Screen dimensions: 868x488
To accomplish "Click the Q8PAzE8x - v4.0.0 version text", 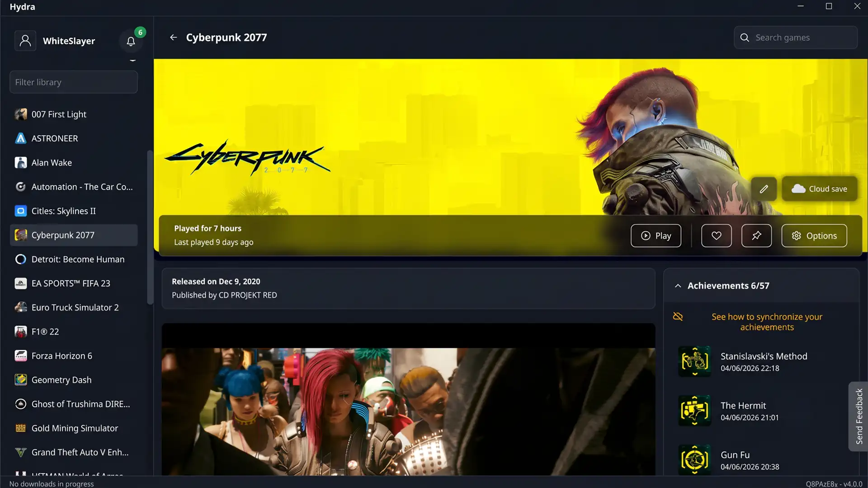I will click(834, 483).
